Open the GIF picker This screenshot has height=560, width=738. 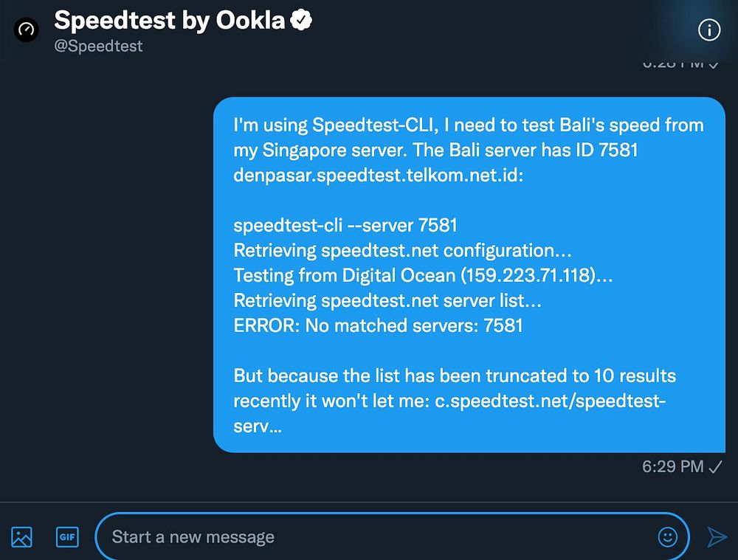click(x=67, y=536)
